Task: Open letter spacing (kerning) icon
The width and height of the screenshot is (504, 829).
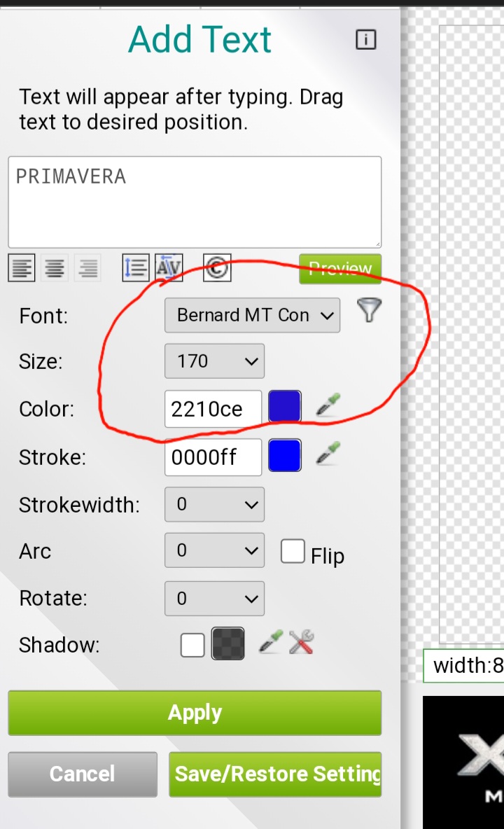Action: (x=169, y=267)
